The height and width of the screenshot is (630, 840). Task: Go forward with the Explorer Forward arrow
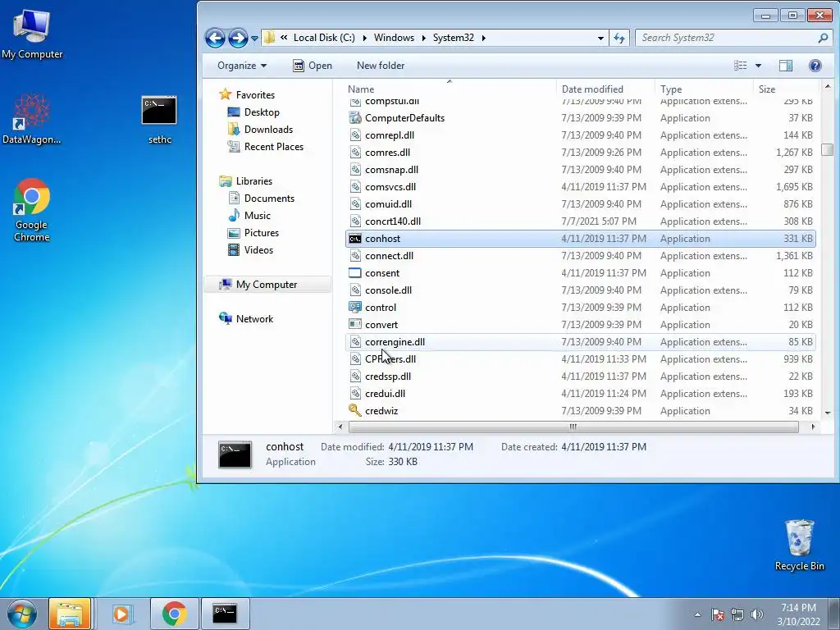(x=238, y=38)
